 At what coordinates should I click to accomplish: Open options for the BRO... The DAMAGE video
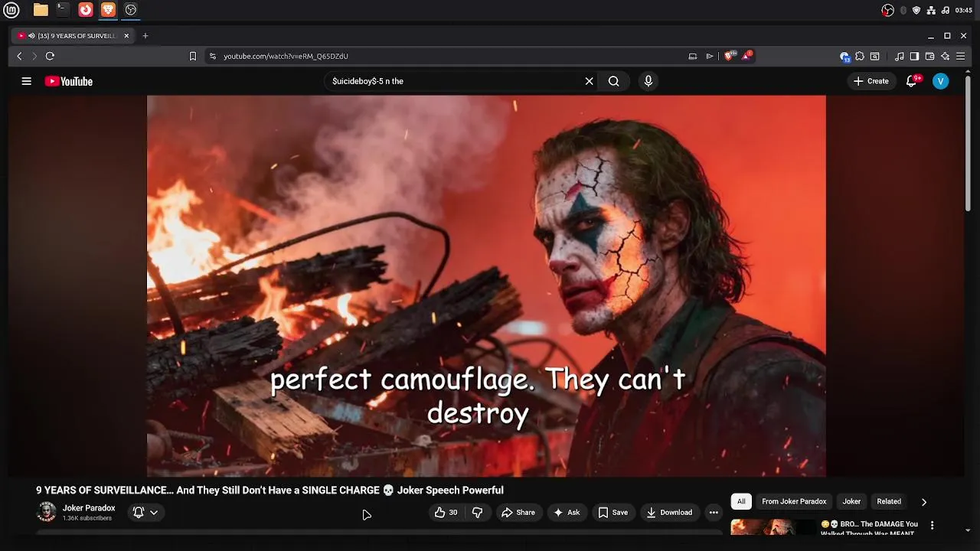[x=932, y=526]
